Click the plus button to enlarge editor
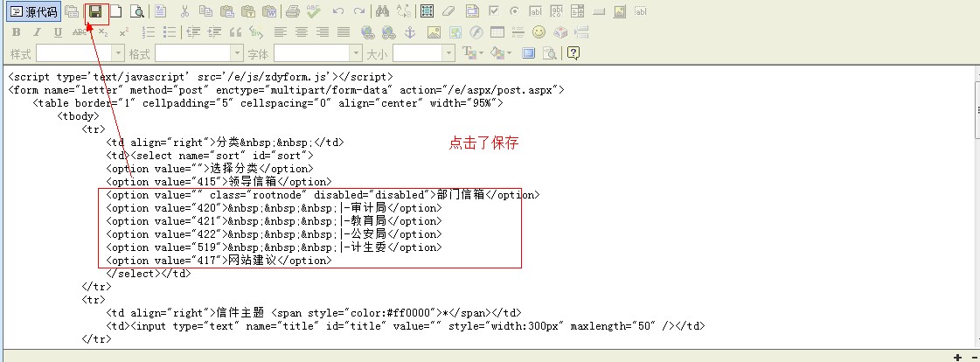The width and height of the screenshot is (980, 362). click(x=957, y=357)
